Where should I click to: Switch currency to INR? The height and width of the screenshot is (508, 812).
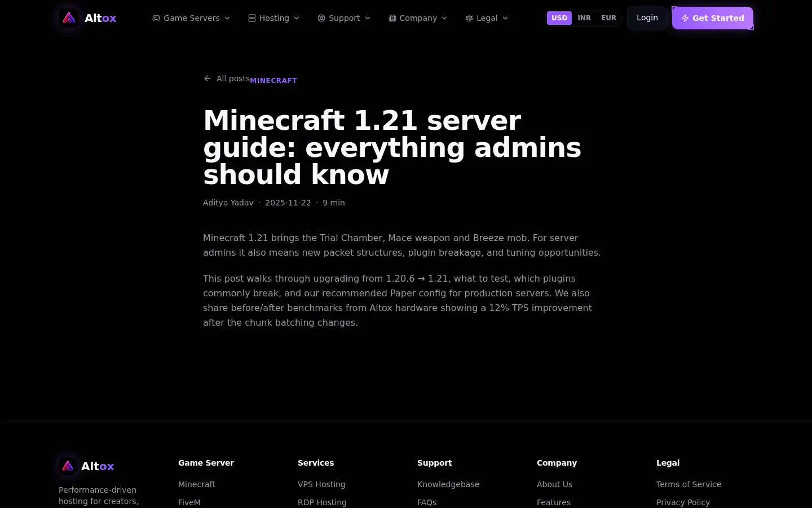point(584,18)
